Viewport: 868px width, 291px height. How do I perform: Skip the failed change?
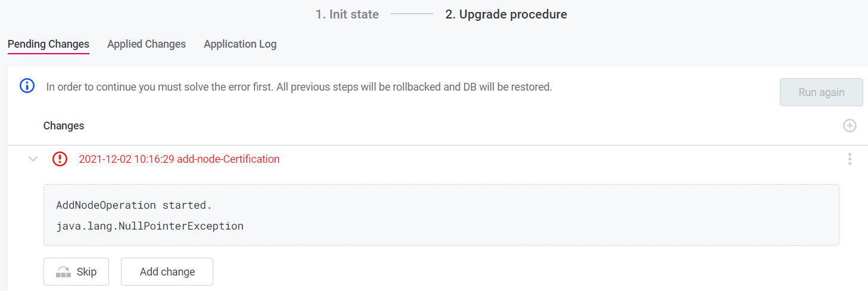point(76,272)
